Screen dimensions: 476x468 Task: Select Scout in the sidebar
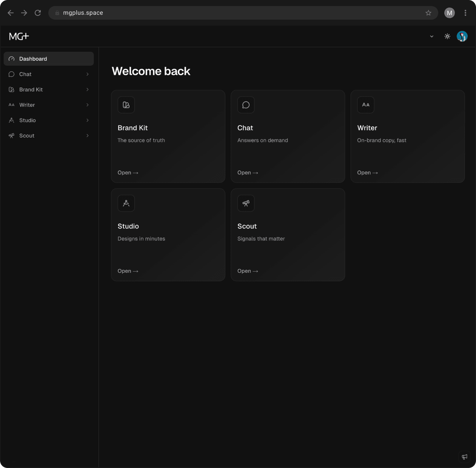pyautogui.click(x=49, y=136)
